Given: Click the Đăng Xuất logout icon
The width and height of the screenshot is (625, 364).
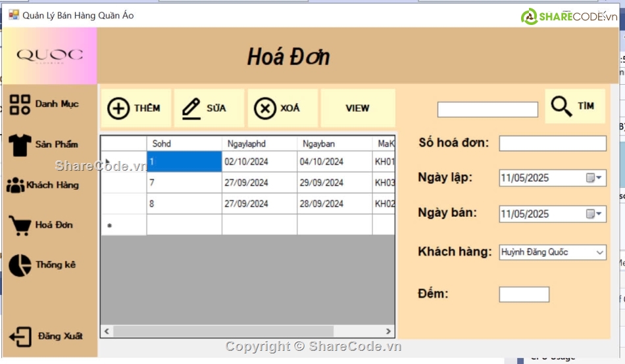Looking at the screenshot, I should 20,337.
